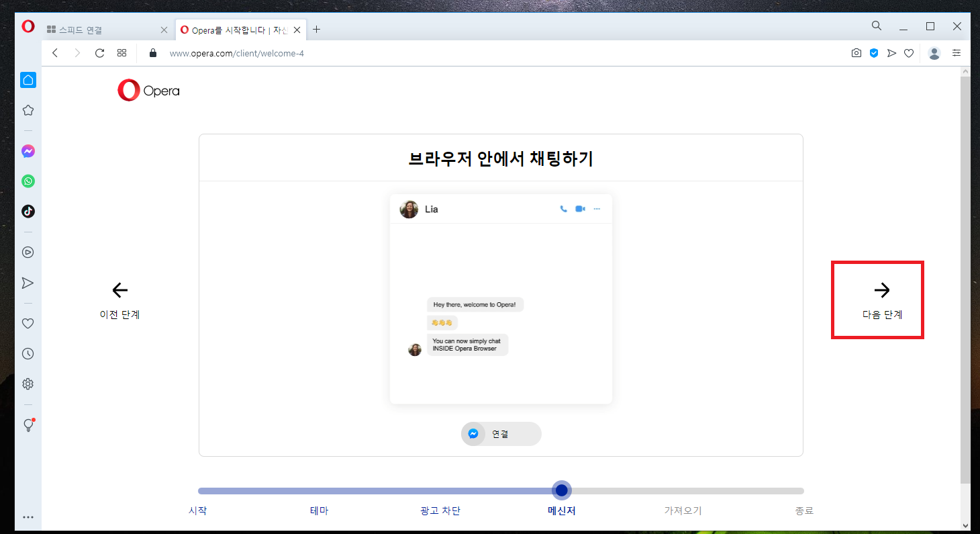Open the Flow send icon in address bar
The image size is (980, 534).
[x=891, y=53]
